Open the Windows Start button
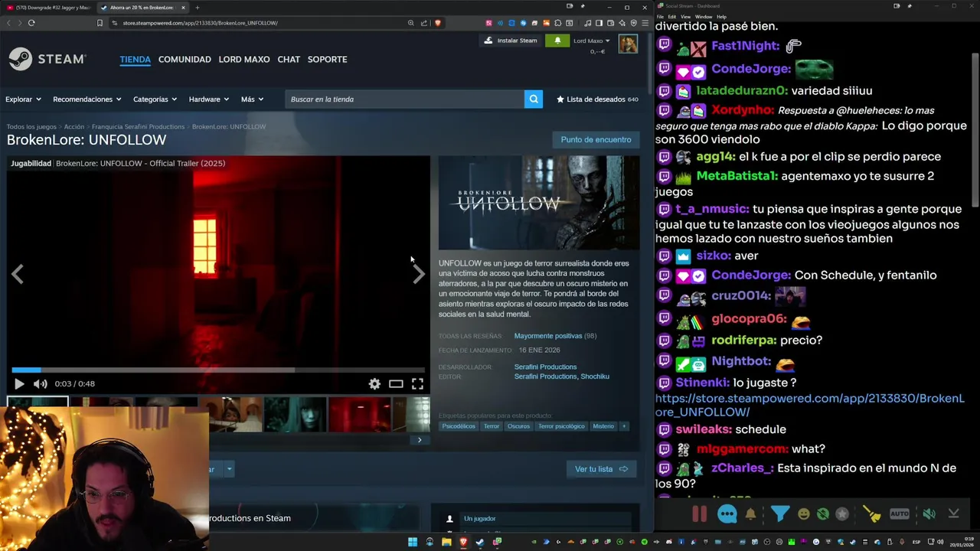 (413, 543)
